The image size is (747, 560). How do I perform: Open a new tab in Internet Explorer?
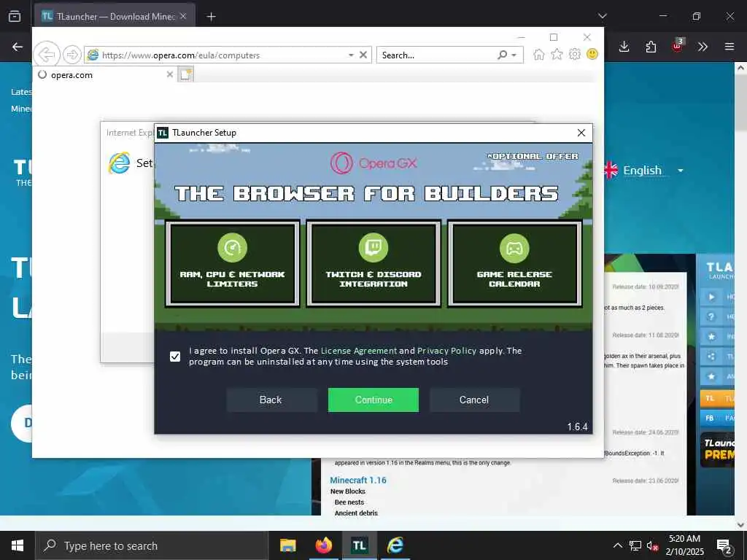[x=186, y=74]
